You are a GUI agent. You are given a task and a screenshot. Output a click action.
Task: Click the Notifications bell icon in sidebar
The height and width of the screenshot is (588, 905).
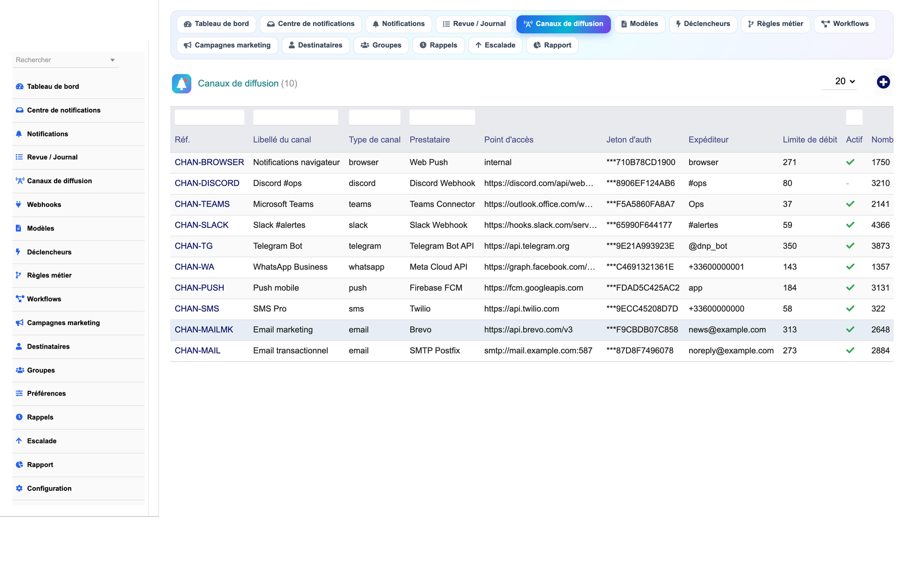coord(19,134)
